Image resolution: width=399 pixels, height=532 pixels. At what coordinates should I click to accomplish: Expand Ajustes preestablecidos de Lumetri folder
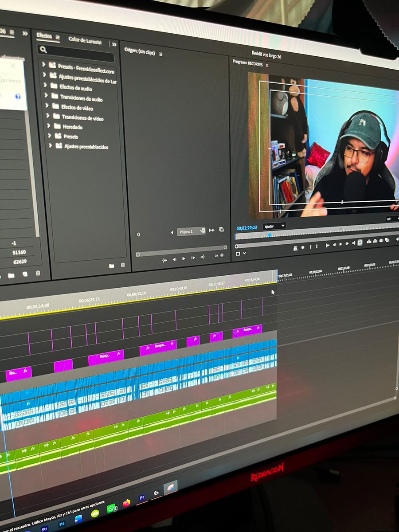tap(44, 75)
